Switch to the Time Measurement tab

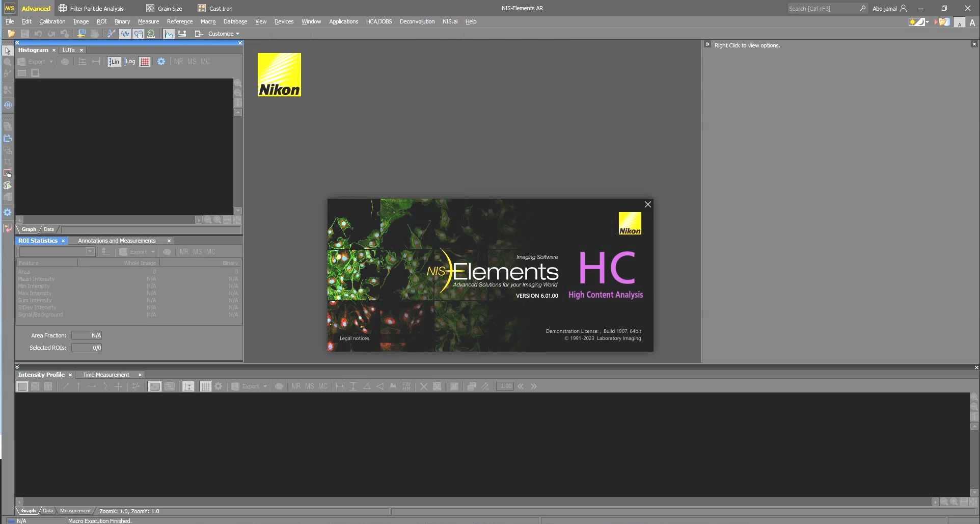(106, 375)
